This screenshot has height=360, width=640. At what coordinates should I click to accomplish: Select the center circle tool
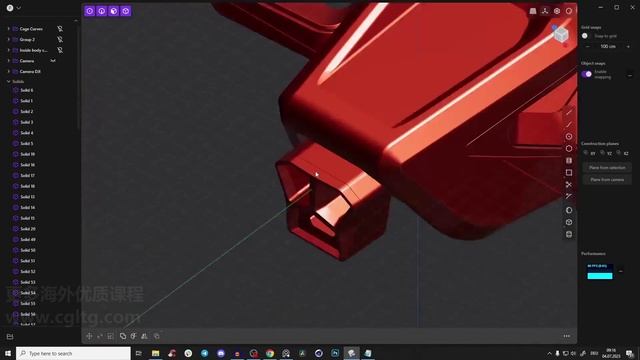[569, 137]
